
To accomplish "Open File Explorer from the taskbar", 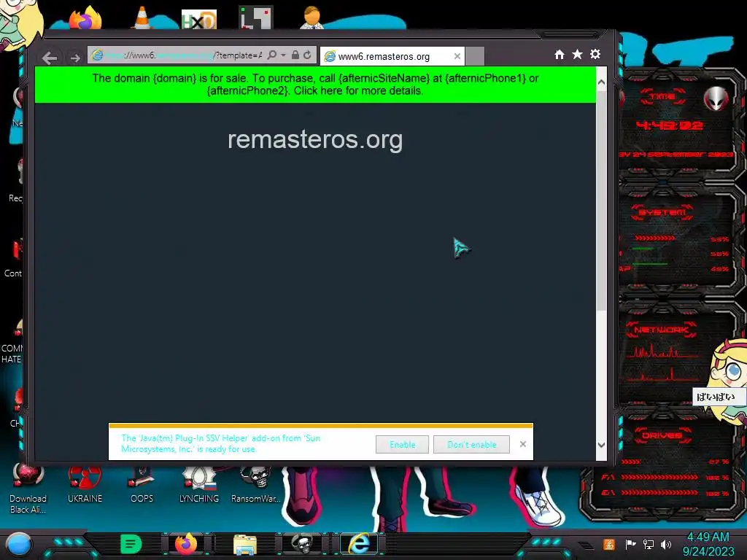I will point(245,545).
